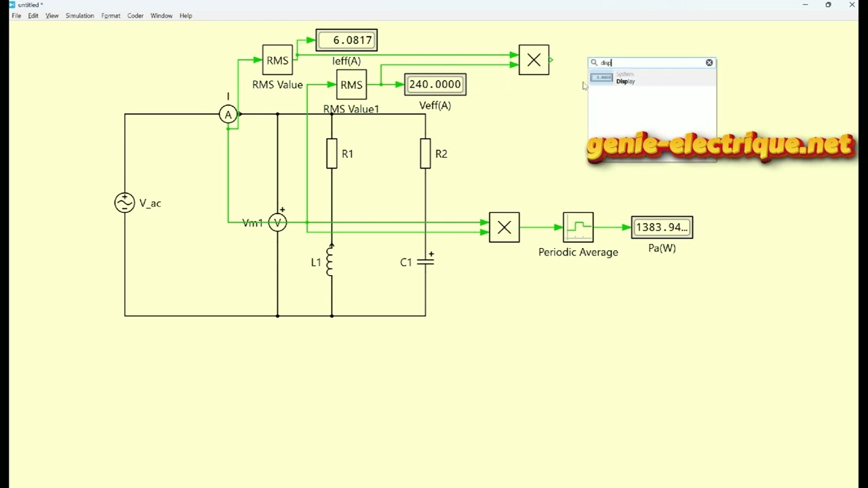The height and width of the screenshot is (488, 868).
Task: Click the 'Periodic Average' label
Action: [578, 252]
